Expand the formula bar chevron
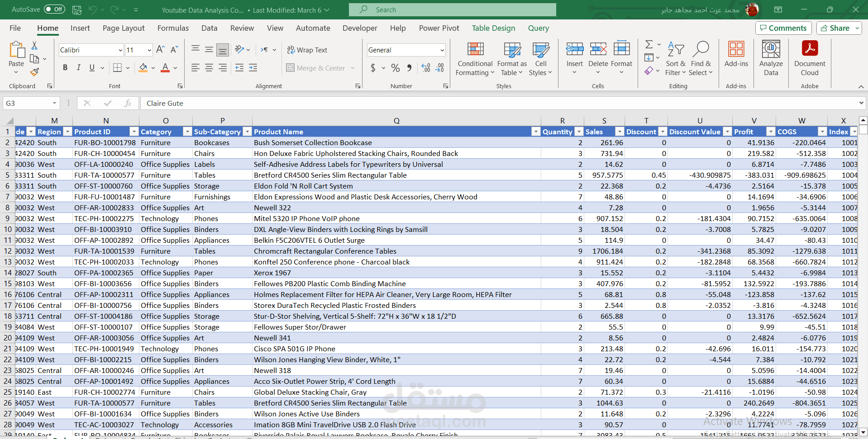The width and height of the screenshot is (868, 439). (x=861, y=103)
